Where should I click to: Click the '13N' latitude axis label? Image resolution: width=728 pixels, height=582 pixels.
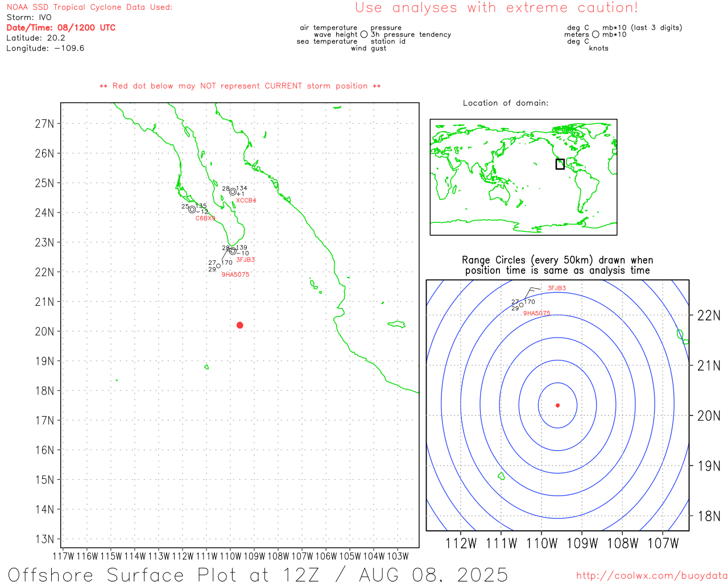coord(45,539)
